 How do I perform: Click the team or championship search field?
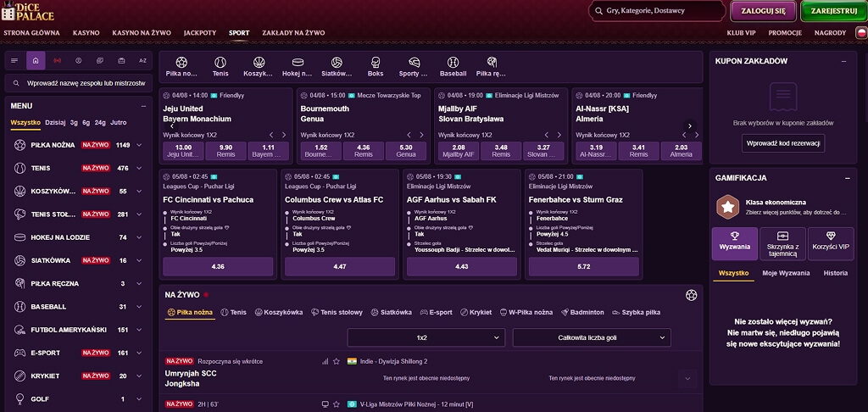click(x=79, y=83)
